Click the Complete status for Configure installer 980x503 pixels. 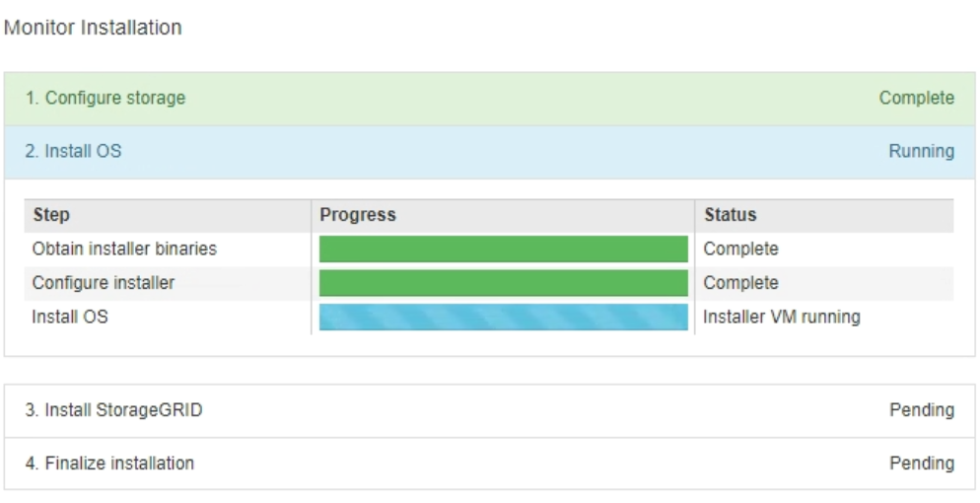point(740,282)
